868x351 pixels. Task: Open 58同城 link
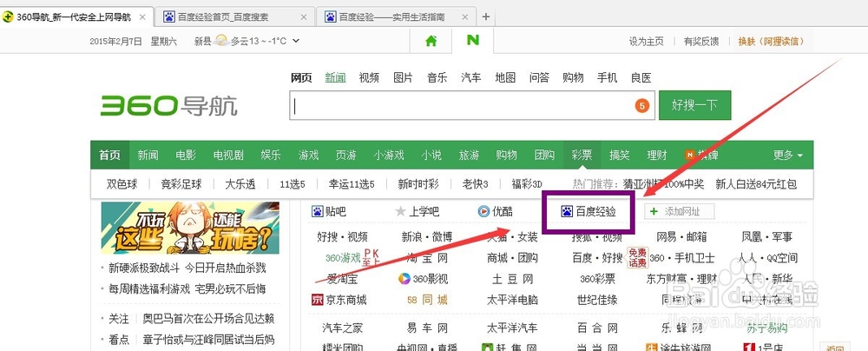point(427,301)
